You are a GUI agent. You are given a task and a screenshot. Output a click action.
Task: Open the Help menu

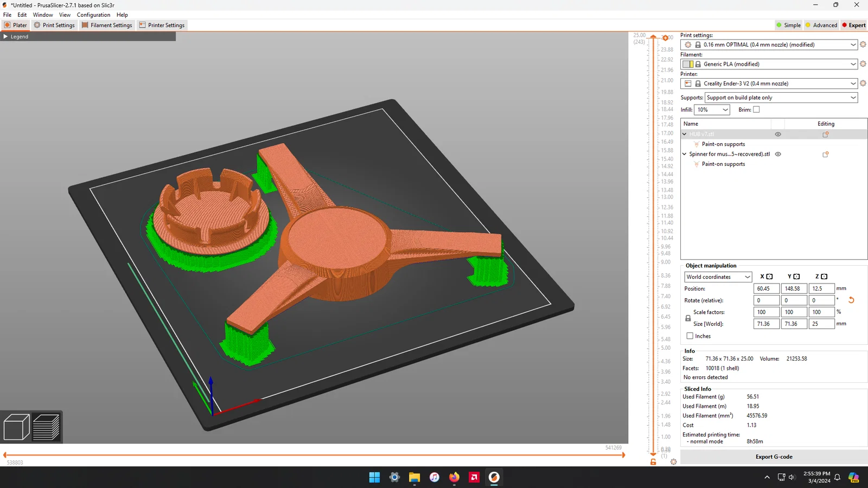(x=122, y=15)
